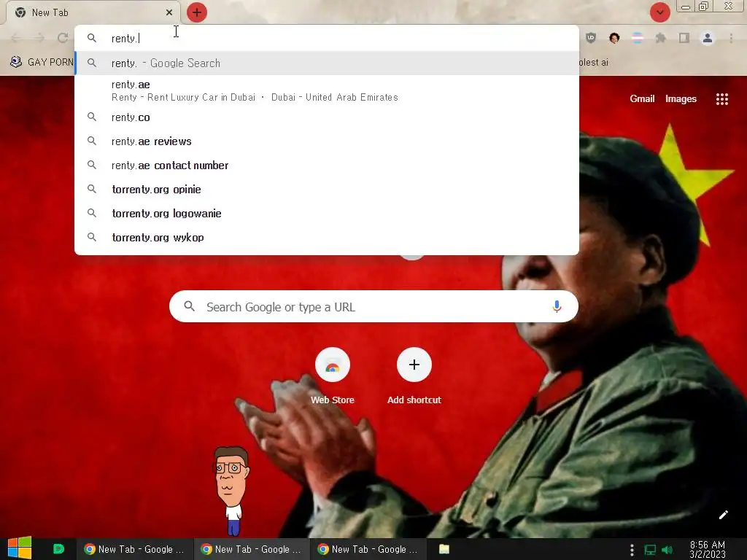Open a new tab with the red plus button

197,12
